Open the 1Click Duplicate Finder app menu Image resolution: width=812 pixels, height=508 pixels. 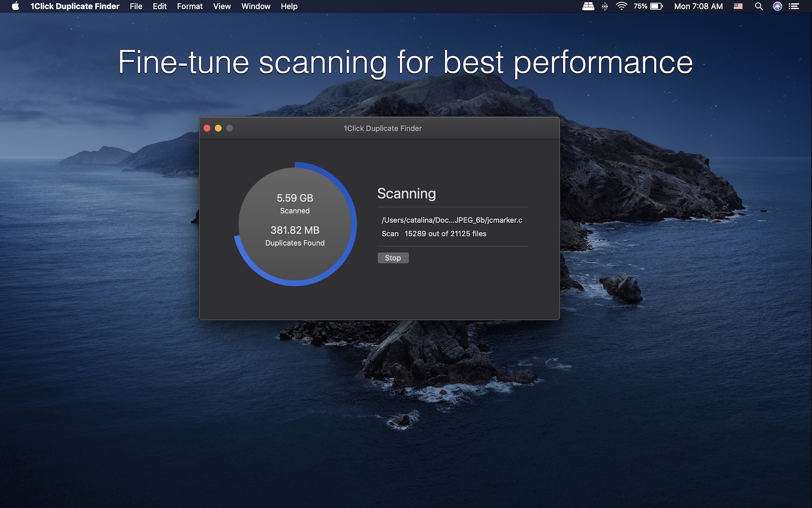pos(75,6)
